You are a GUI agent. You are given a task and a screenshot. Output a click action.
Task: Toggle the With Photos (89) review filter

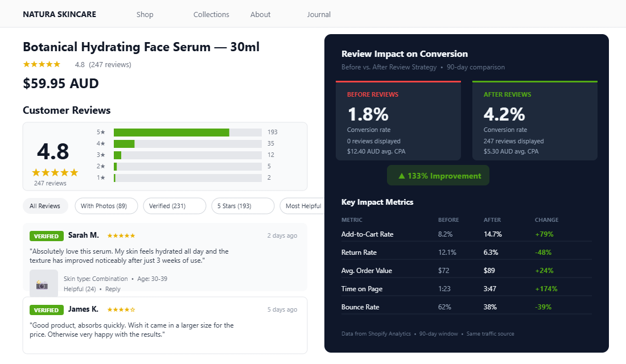click(x=106, y=206)
